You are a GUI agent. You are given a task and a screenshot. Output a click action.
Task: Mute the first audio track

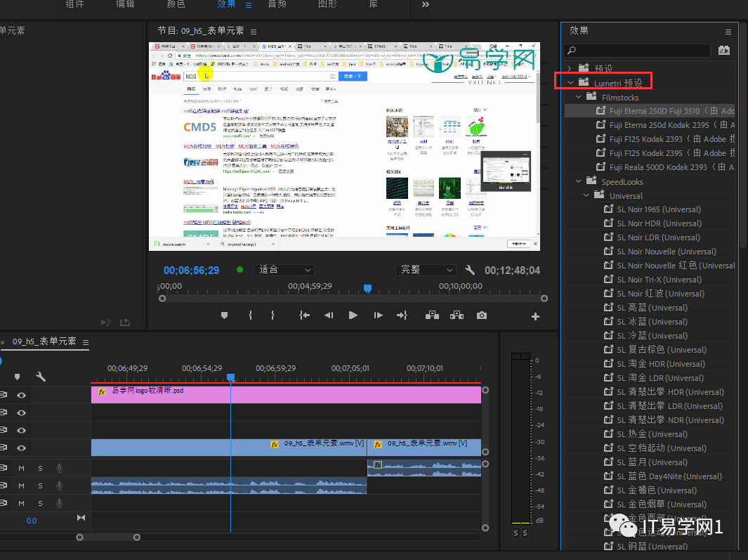pos(21,468)
